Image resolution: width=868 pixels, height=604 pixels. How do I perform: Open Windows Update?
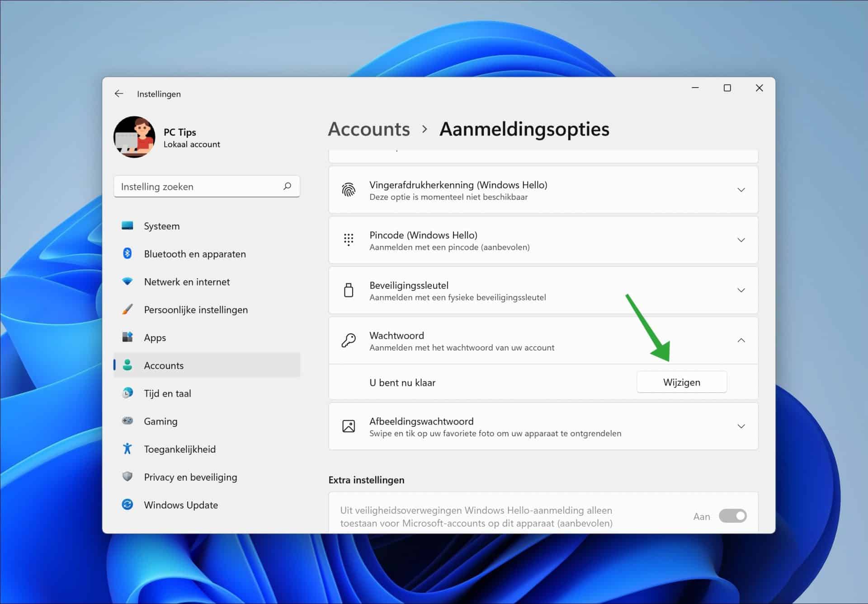(181, 505)
